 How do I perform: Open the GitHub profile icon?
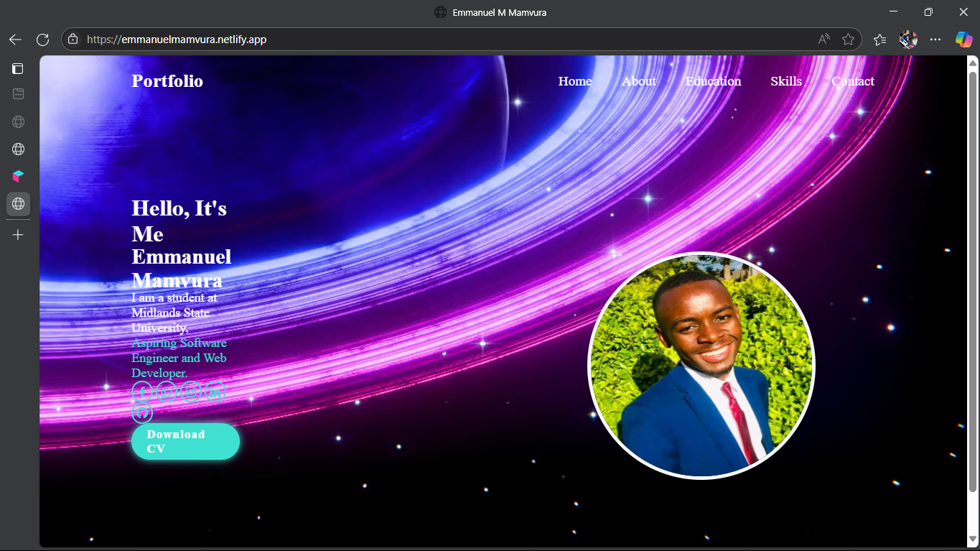[x=142, y=412]
